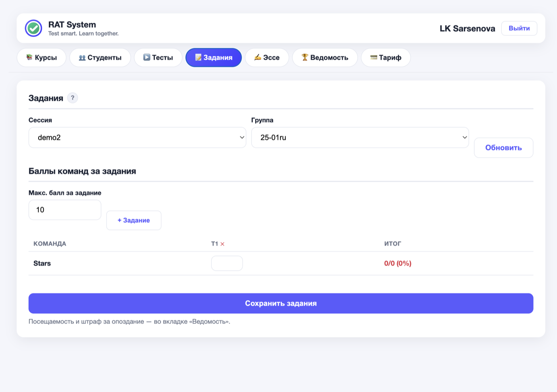Add a task with + Задание button

point(134,220)
